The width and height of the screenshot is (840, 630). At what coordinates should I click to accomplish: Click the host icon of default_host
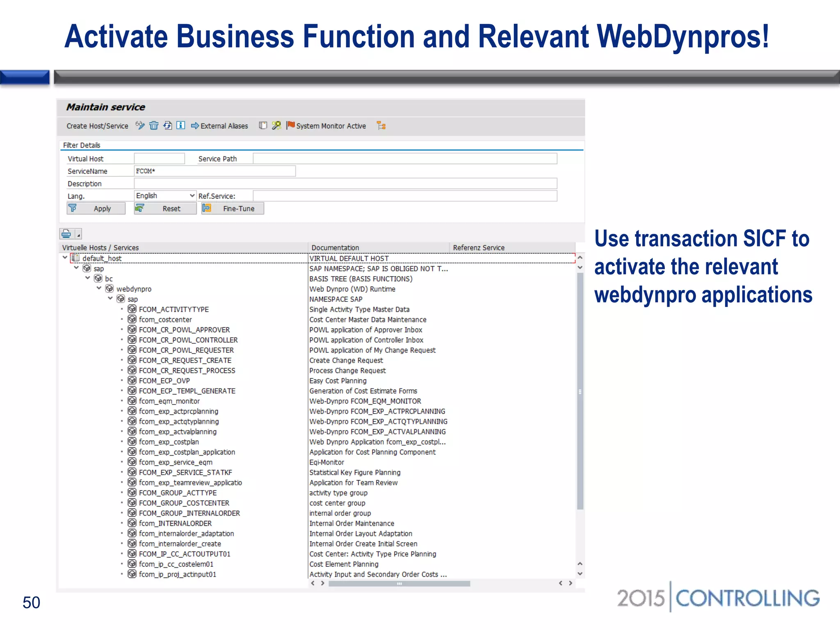(x=75, y=258)
